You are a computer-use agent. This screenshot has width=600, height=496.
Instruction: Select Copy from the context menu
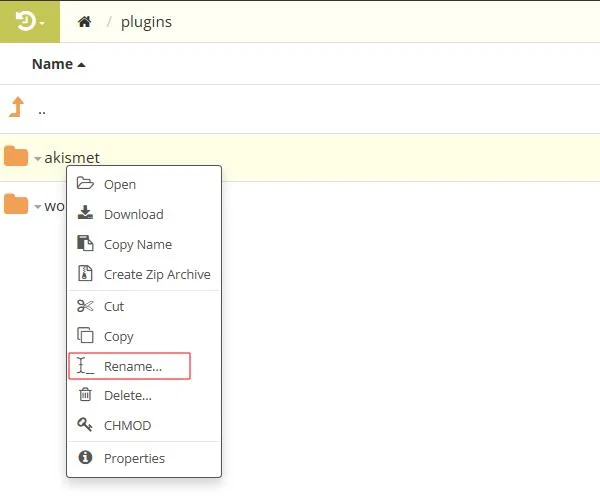tap(118, 336)
